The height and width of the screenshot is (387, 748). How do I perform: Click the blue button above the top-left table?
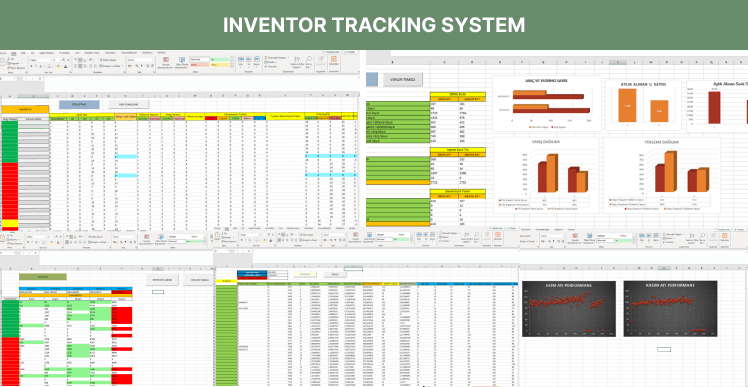click(79, 104)
